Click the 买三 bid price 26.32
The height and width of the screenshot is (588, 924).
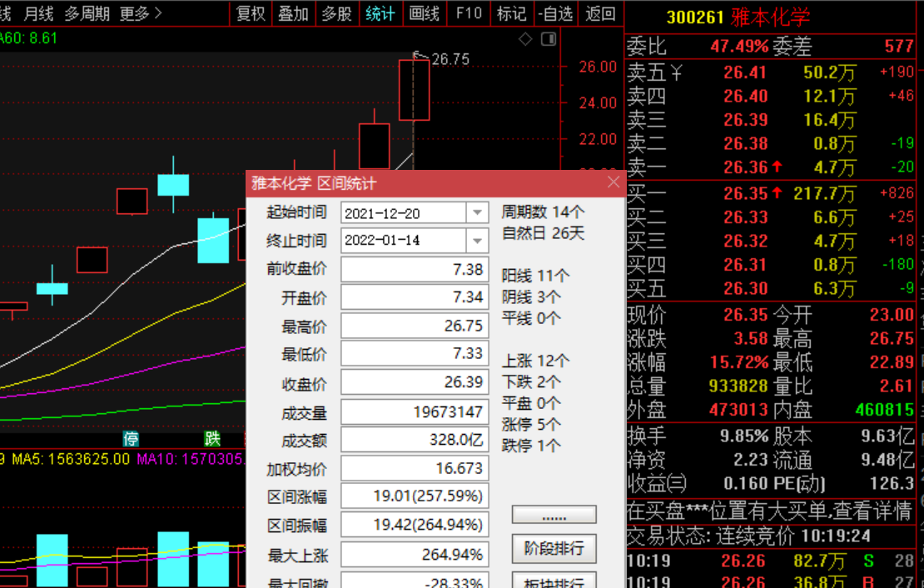point(746,241)
